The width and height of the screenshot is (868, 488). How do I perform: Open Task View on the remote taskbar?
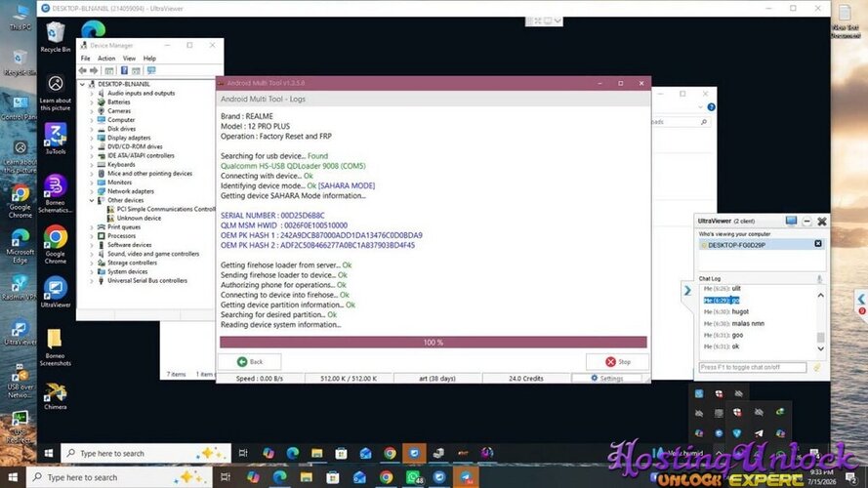(243, 453)
